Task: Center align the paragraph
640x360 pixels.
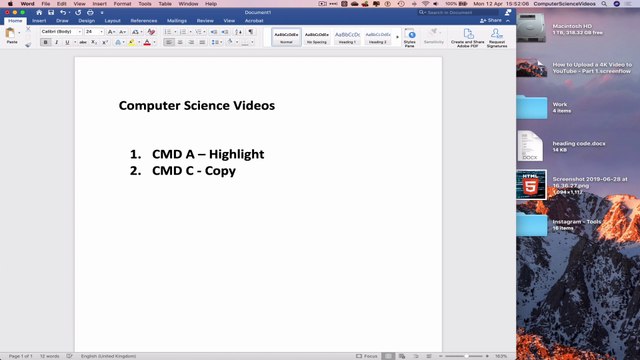Action: coord(180,42)
